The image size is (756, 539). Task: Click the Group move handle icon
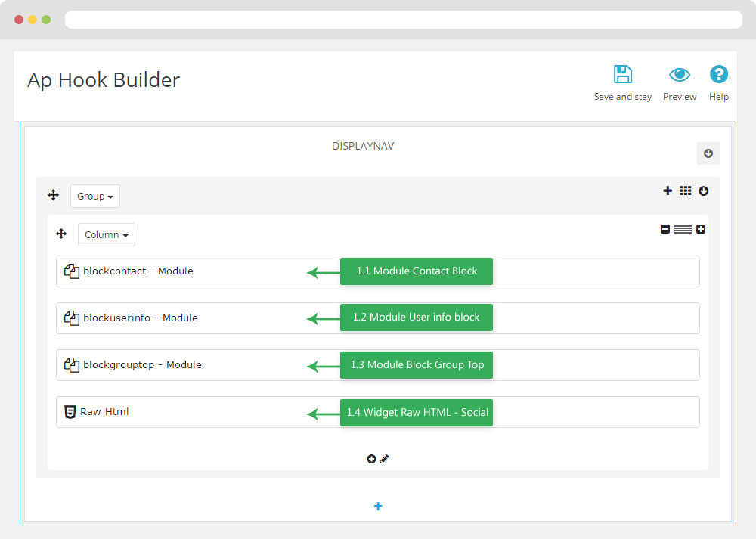(x=54, y=196)
